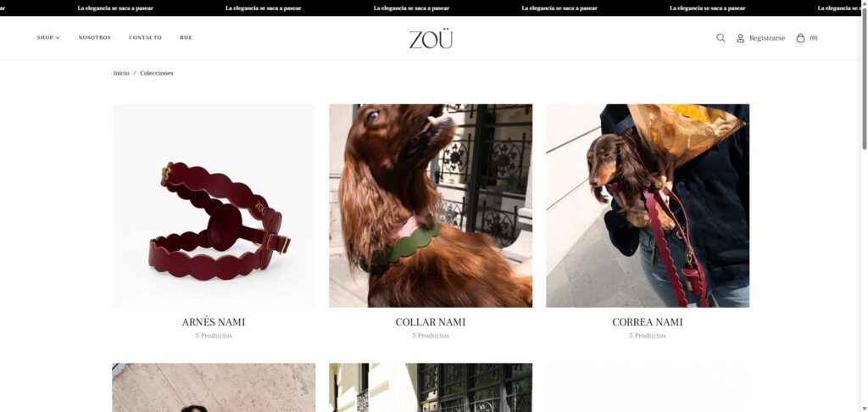868x412 pixels.
Task: Open the burgundy harness product image
Action: 214,205
